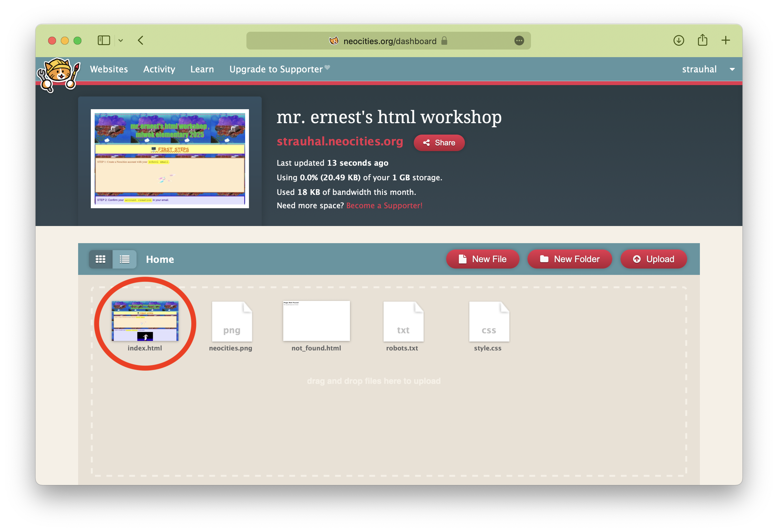Switch to list view icon

click(x=124, y=259)
